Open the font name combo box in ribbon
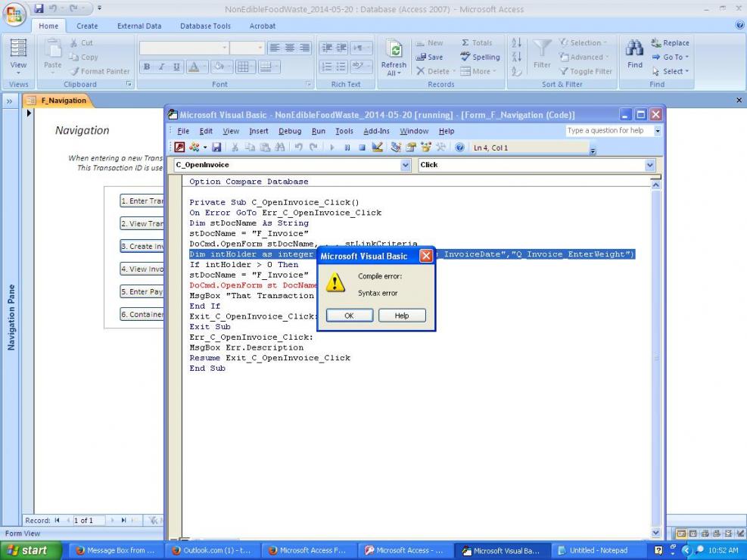 [x=183, y=48]
